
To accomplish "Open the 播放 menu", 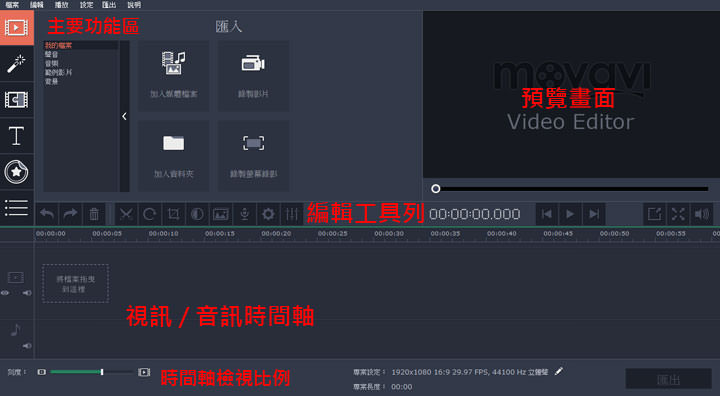I will click(62, 5).
